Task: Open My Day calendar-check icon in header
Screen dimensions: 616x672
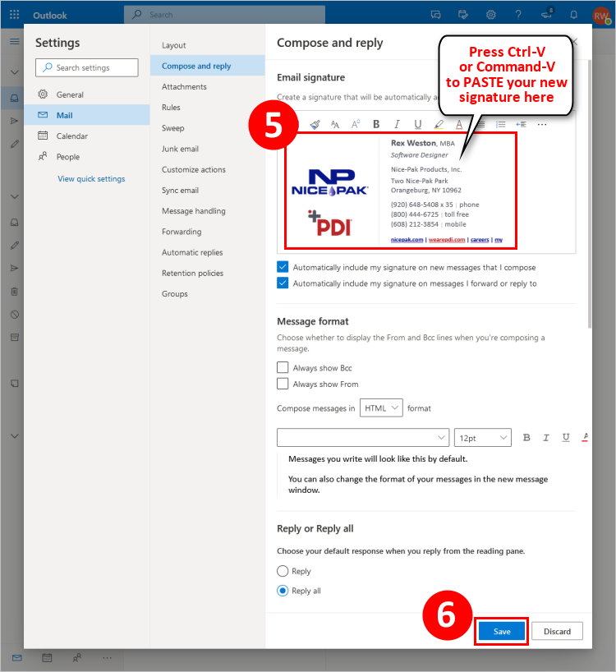Action: click(x=463, y=15)
